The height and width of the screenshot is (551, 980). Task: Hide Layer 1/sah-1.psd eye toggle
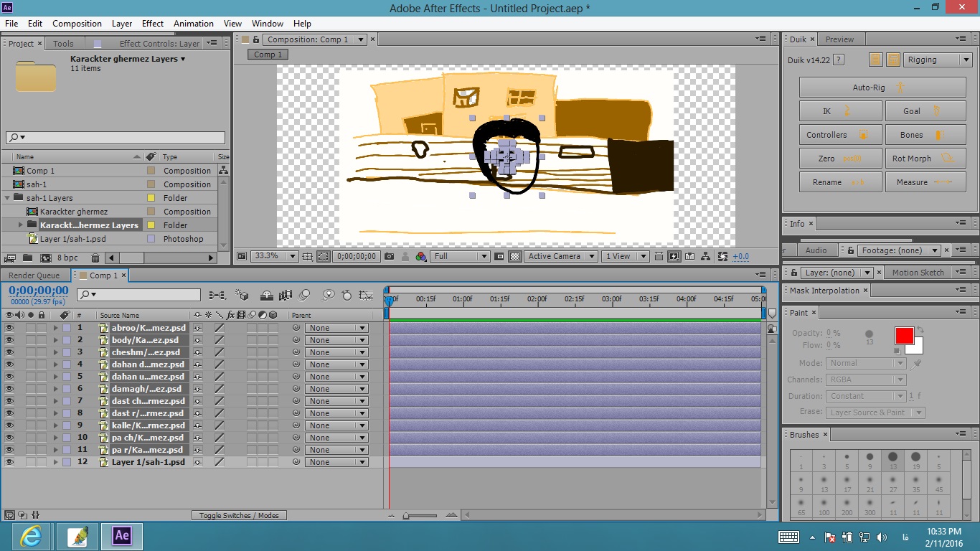9,462
